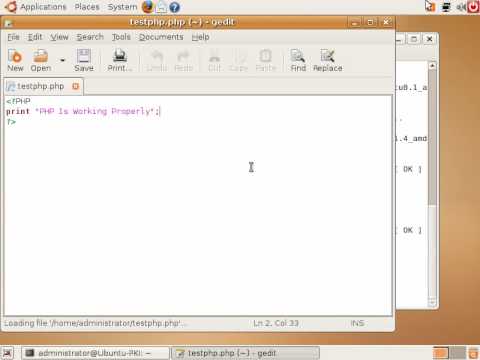
Task: Open the Edit menu
Action: [35, 37]
